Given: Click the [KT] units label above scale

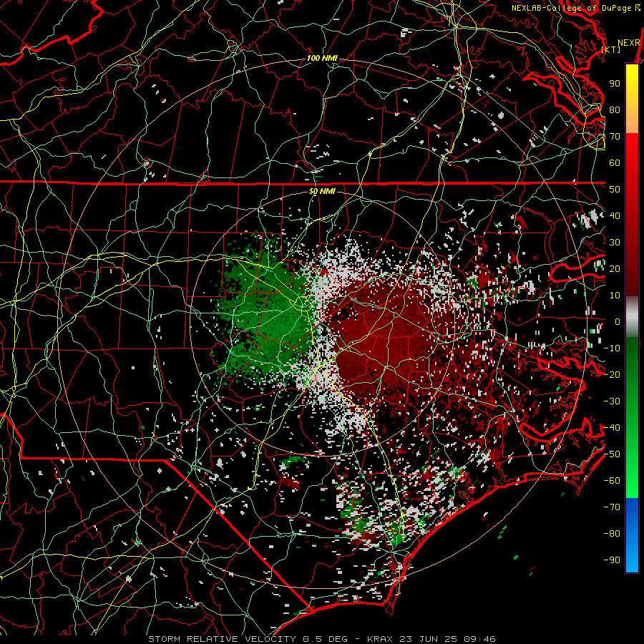Looking at the screenshot, I should (611, 49).
